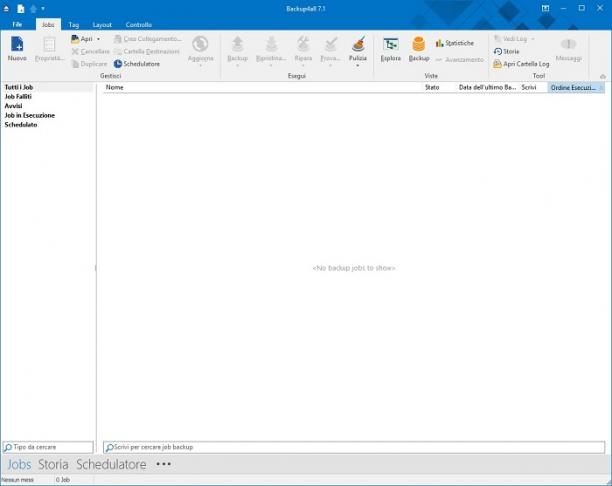The image size is (612, 486).
Task: Open Schedulatore in bottom navigation
Action: coord(111,464)
